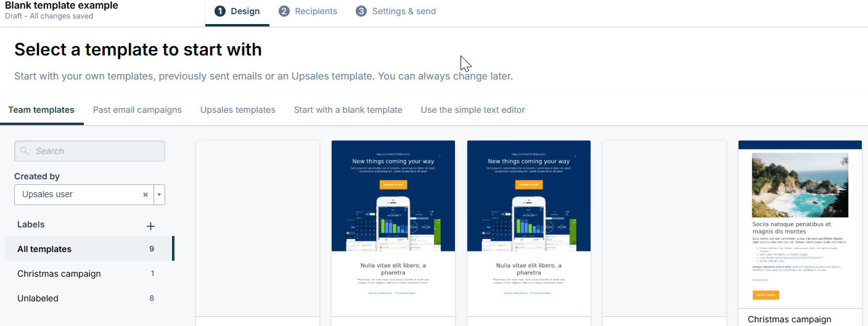Focus the template Search field

(x=89, y=151)
